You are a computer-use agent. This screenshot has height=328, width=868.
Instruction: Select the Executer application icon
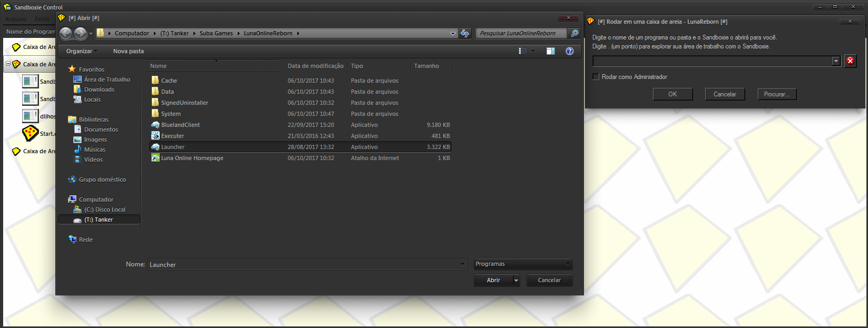[155, 136]
